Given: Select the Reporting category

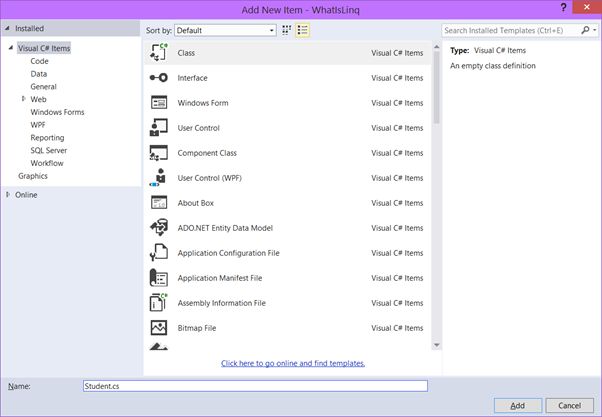Looking at the screenshot, I should 47,137.
